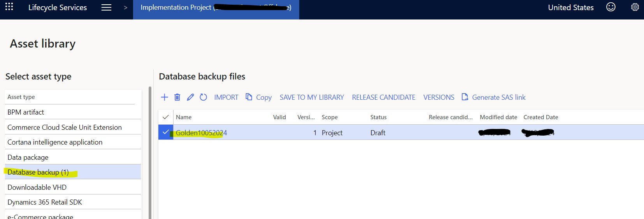Sort by the Status column header
644x219 pixels.
[379, 117]
